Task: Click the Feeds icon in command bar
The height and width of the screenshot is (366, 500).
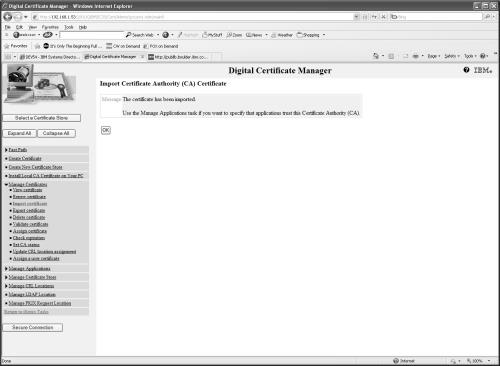Action: pos(391,56)
